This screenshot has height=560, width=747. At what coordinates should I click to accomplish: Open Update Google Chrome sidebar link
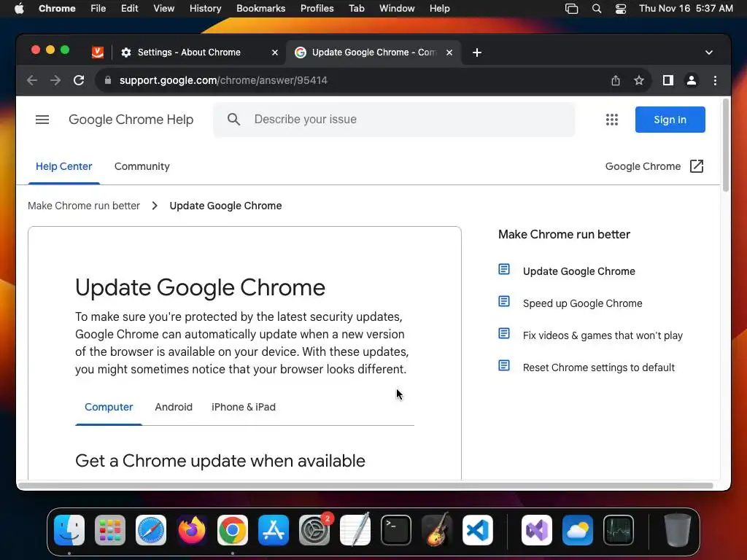click(x=578, y=271)
